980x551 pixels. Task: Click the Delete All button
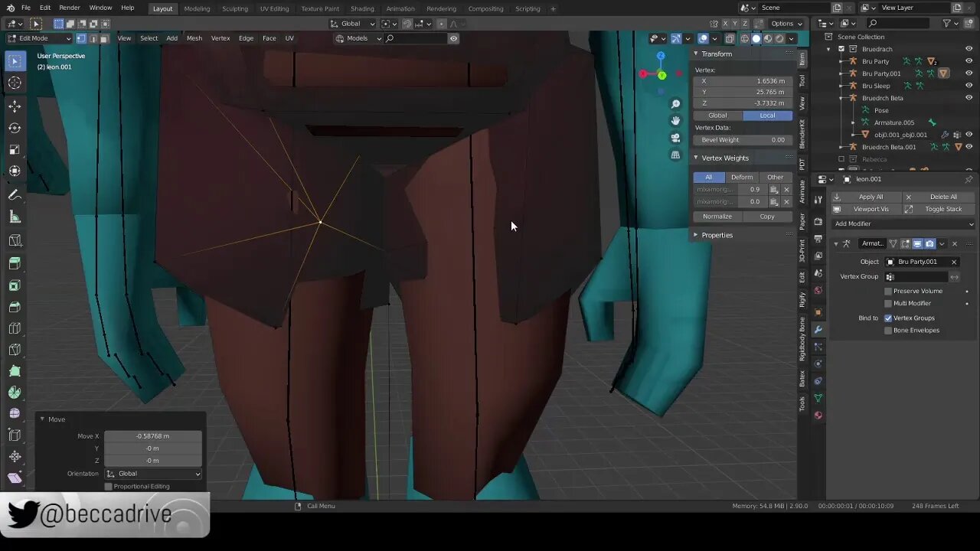940,197
